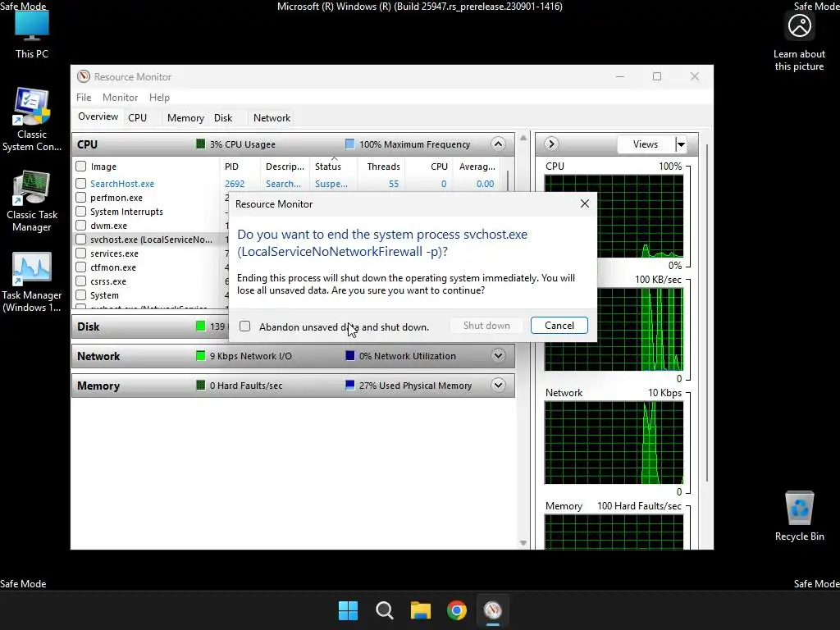Image resolution: width=840 pixels, height=630 pixels.
Task: Click 9 Kbps Network I/O green swatch
Action: (x=200, y=355)
